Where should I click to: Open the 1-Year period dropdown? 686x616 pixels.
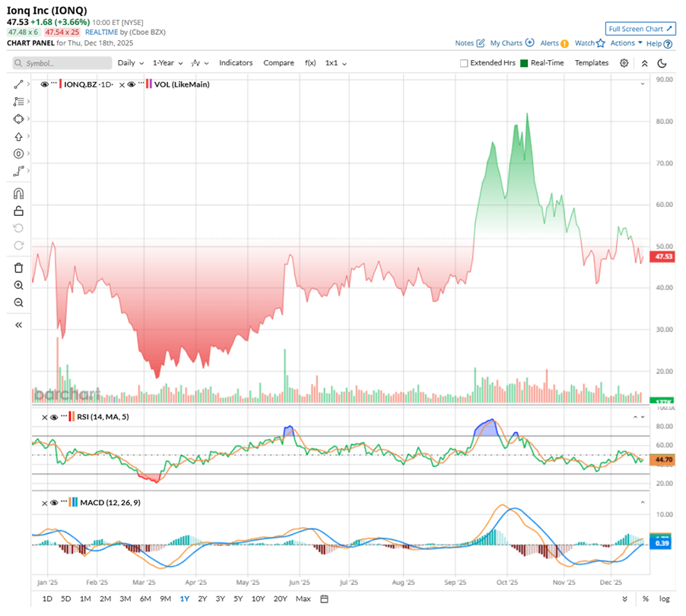[x=167, y=63]
